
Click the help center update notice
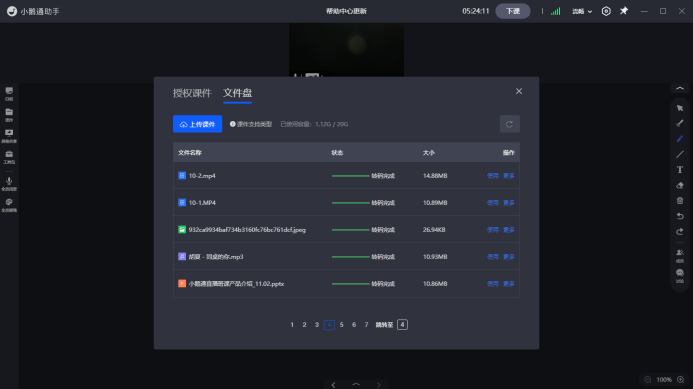point(346,11)
